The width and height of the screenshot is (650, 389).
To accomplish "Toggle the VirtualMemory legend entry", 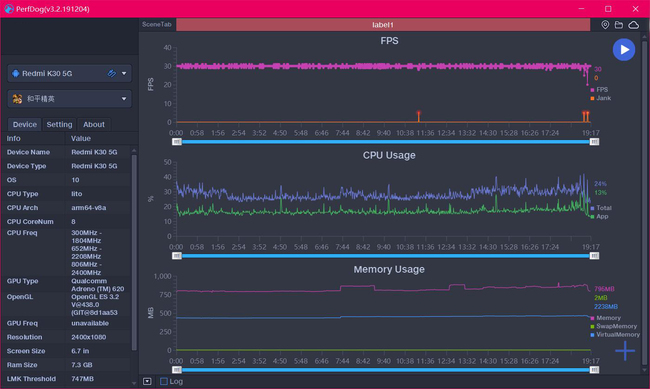I will point(615,335).
